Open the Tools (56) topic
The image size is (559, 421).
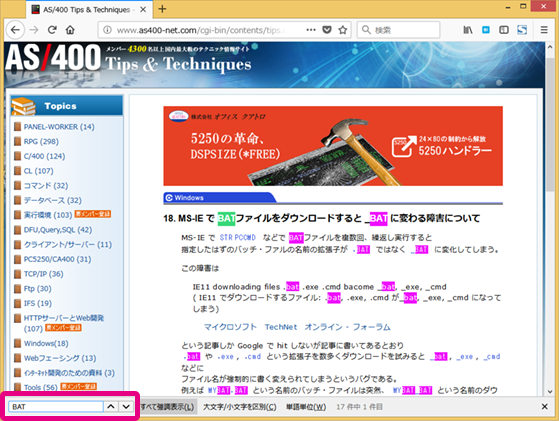click(x=41, y=387)
